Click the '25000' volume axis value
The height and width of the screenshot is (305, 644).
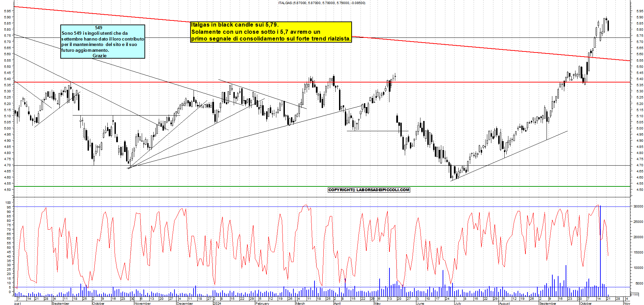[x=638, y=222]
